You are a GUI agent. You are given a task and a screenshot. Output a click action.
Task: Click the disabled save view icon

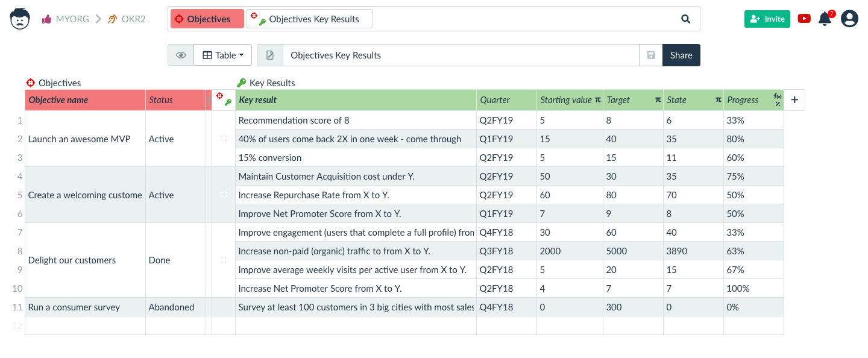click(x=651, y=55)
